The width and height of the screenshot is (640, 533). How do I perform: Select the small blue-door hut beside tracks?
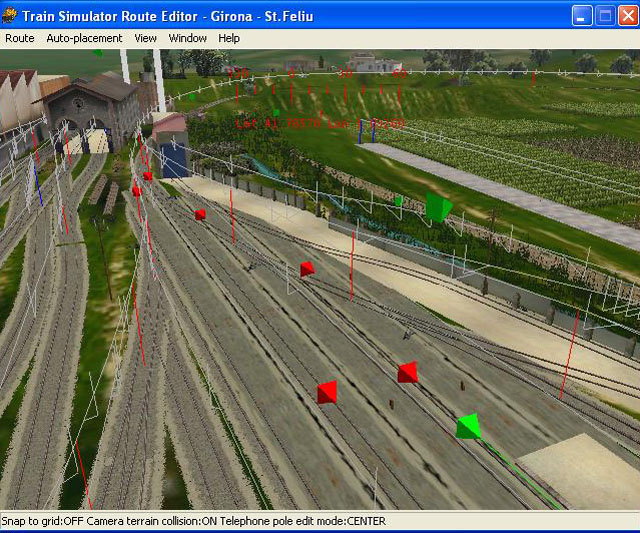(x=170, y=147)
